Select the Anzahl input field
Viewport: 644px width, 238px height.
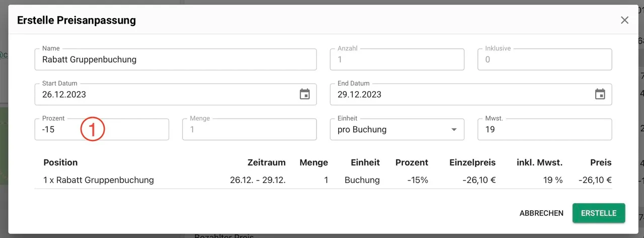(397, 59)
